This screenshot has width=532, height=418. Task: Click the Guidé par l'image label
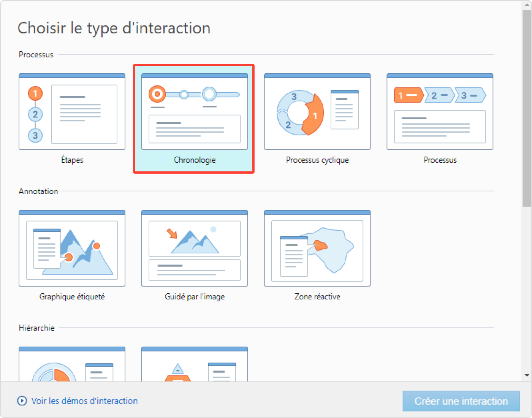tap(195, 297)
